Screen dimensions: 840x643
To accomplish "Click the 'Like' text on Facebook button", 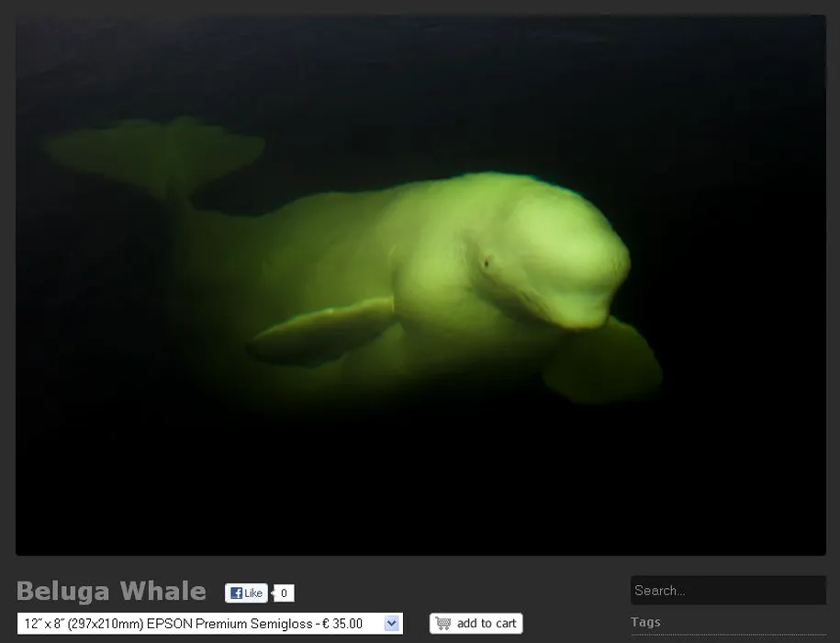I will click(x=253, y=593).
